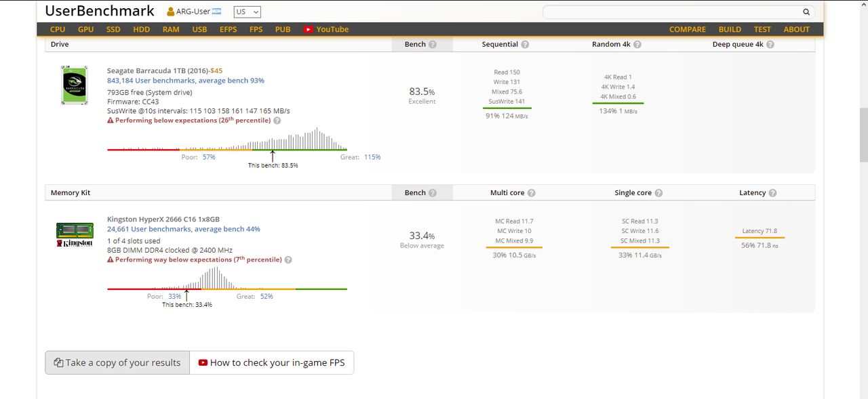Open help icon next to Deep queue 4k
Screen dimensions: 868x399
click(x=770, y=45)
